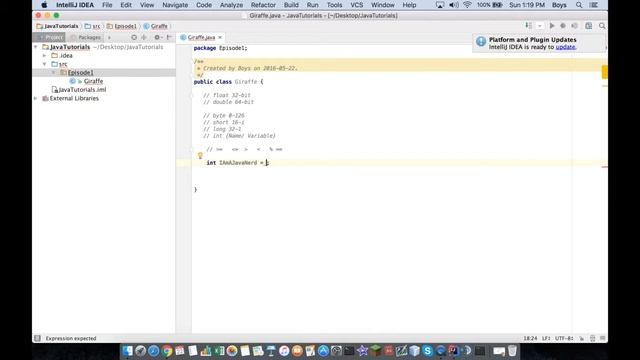The height and width of the screenshot is (360, 640).
Task: Click the Wi-Fi icon in menu bar
Action: 467,5
